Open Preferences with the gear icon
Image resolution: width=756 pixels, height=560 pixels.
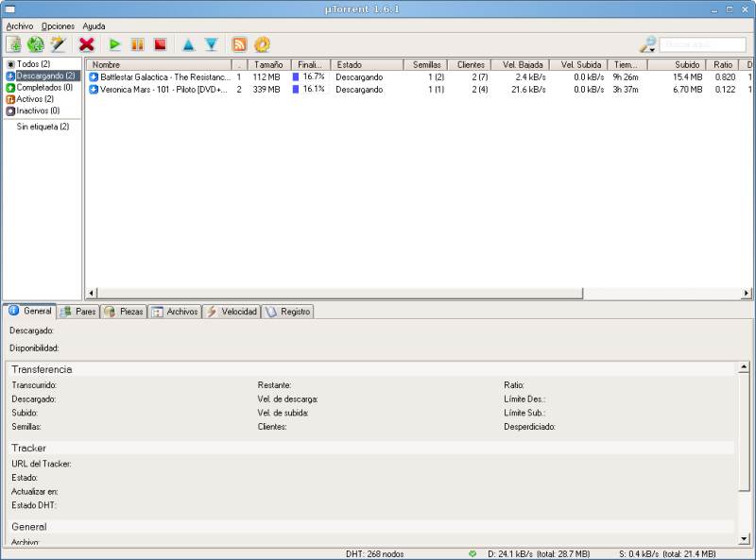point(263,44)
